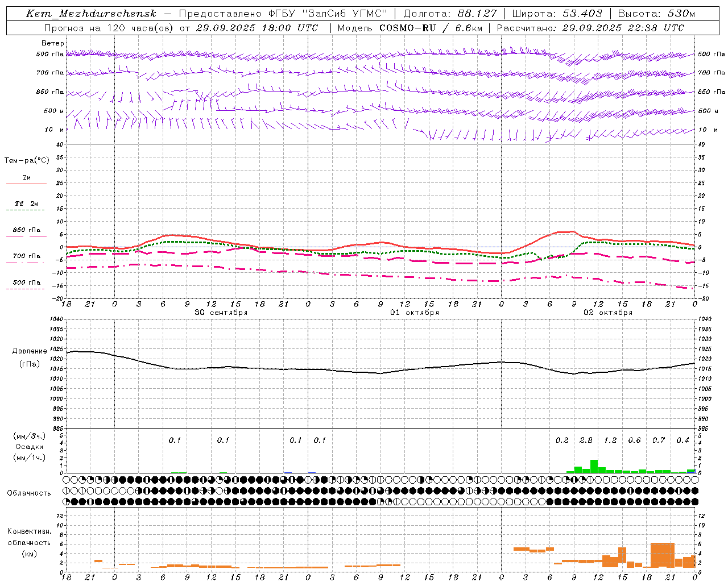Click the station title Kem_Mezhdurechensk
Image resolution: width=728 pixels, height=582 pixels.
click(x=91, y=14)
